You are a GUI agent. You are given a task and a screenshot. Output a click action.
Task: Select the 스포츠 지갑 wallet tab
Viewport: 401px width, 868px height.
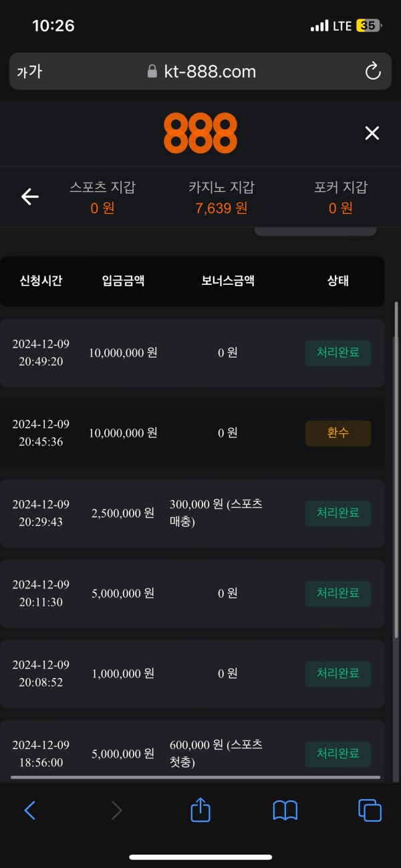coord(102,197)
